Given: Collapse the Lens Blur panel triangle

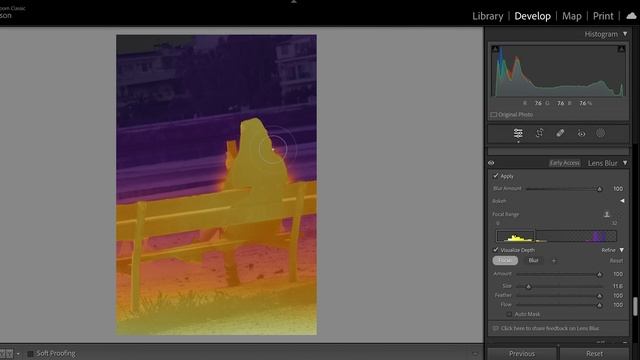Looking at the screenshot, I should pos(625,163).
